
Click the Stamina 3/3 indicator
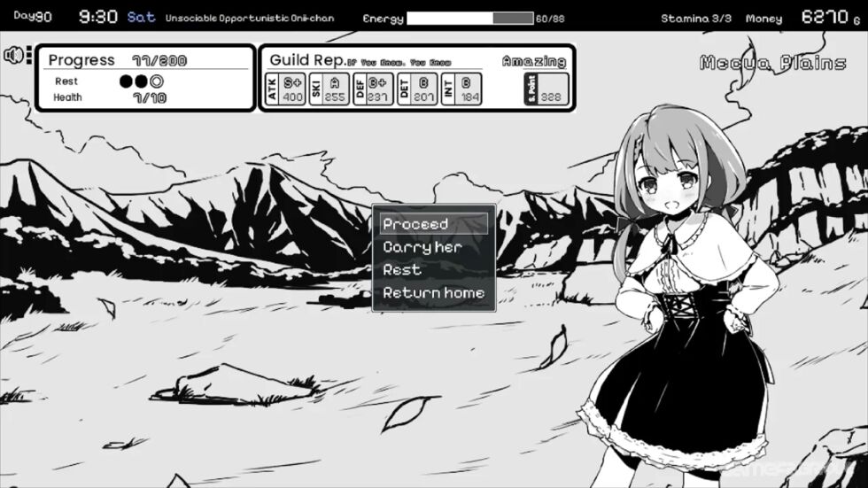[696, 19]
